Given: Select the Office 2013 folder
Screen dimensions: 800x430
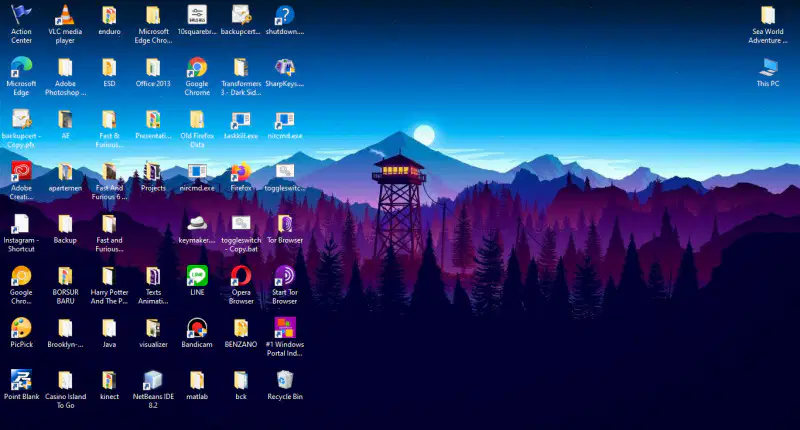Looking at the screenshot, I should (x=153, y=67).
